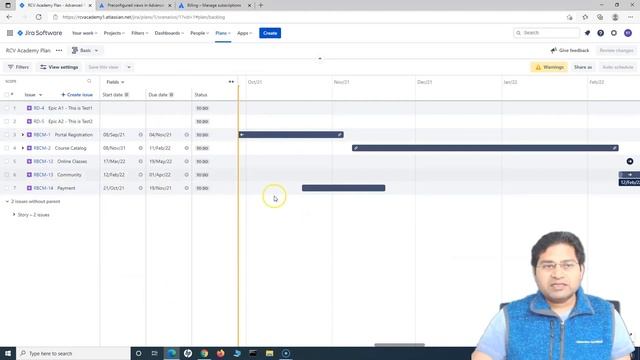This screenshot has height=360, width=640.
Task: Check the box for RD-5 Epic A2
Action: pos(6,121)
